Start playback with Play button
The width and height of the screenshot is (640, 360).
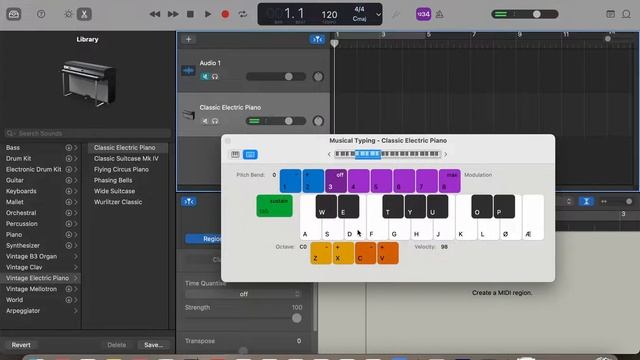tap(207, 14)
